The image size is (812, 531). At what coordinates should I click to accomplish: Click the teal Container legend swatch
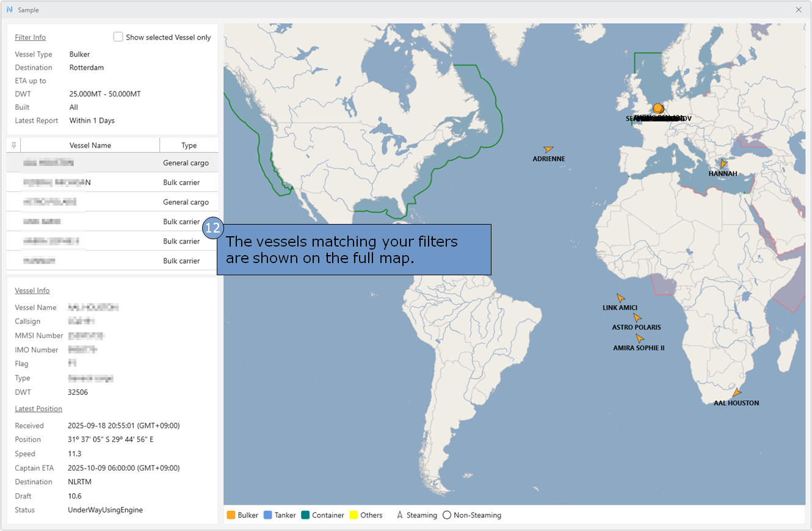(x=305, y=515)
